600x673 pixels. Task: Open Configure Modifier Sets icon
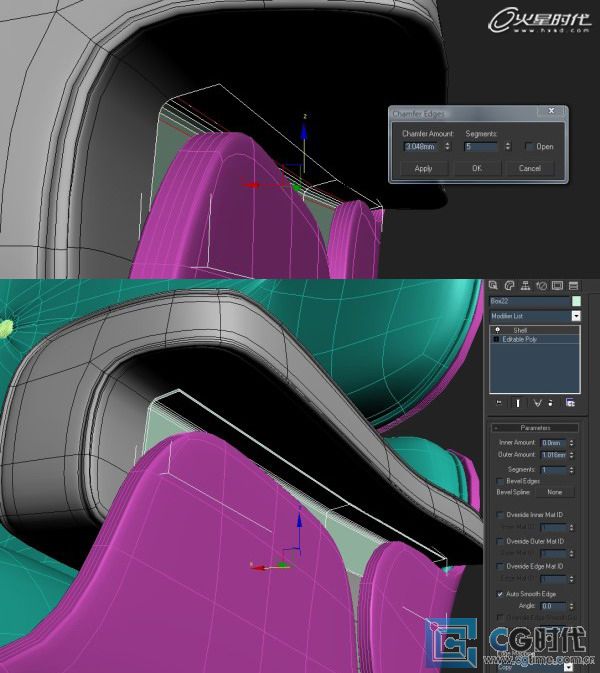[x=570, y=403]
